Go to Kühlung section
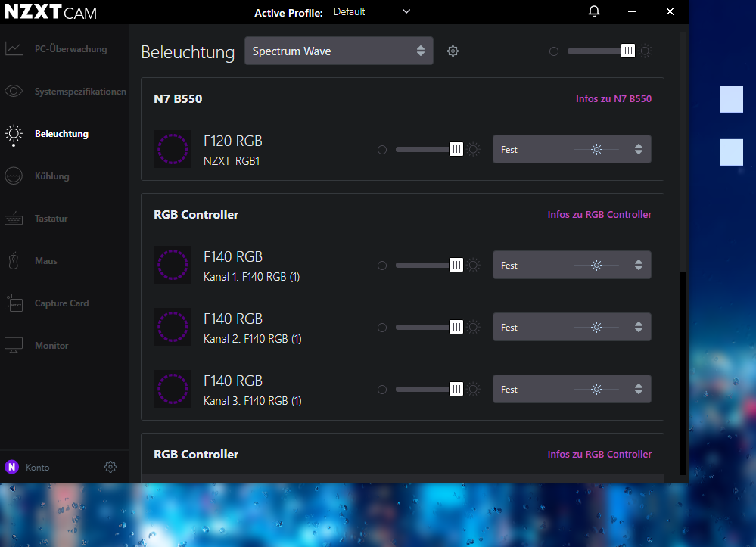Image resolution: width=756 pixels, height=547 pixels. [52, 176]
